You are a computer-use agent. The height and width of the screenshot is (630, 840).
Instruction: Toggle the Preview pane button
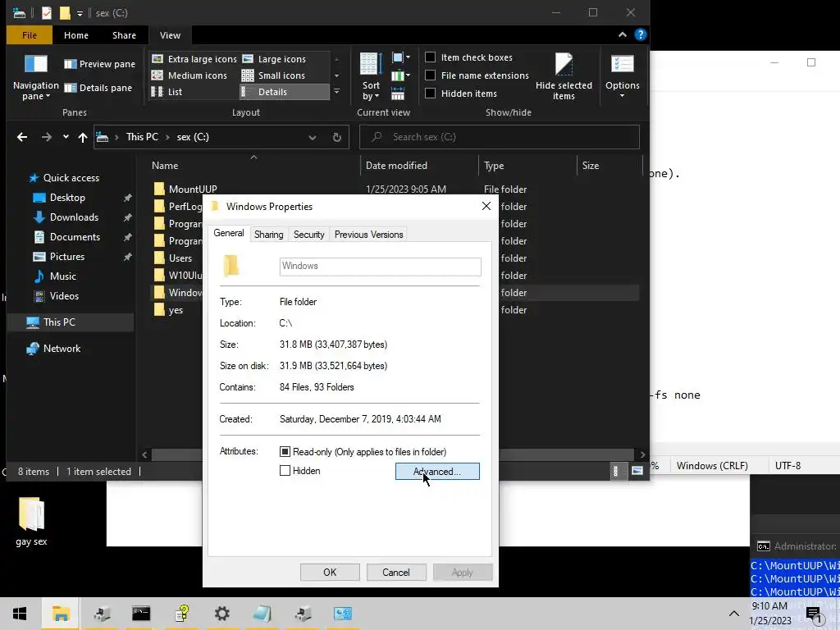click(x=99, y=64)
